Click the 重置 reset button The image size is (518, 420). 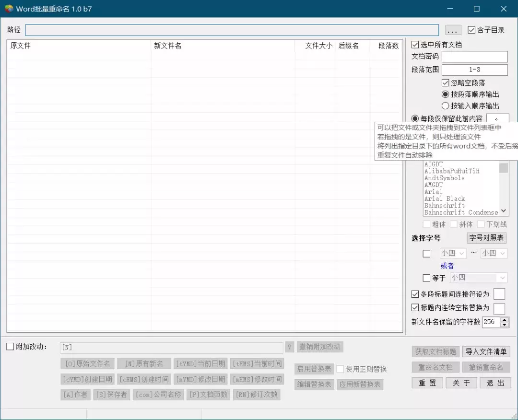pos(427,383)
